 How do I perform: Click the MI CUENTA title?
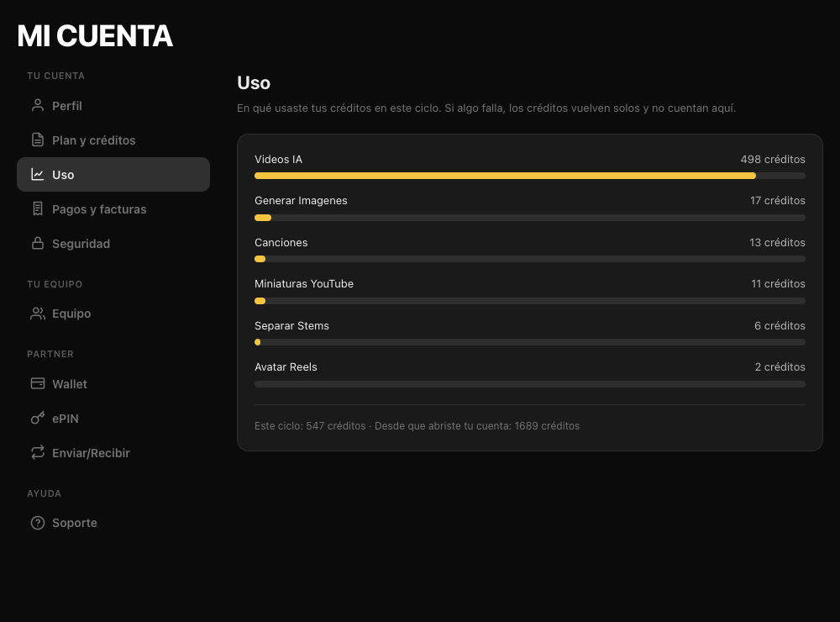[95, 36]
